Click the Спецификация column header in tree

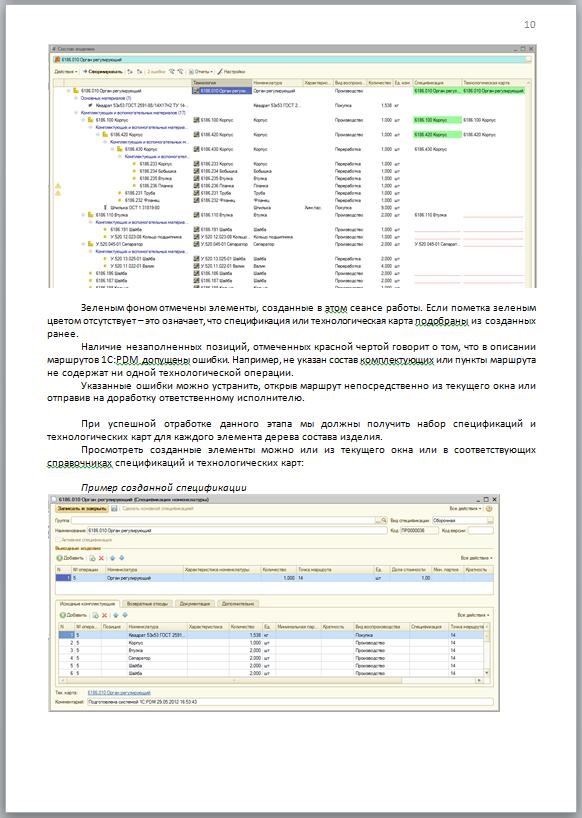[437, 82]
